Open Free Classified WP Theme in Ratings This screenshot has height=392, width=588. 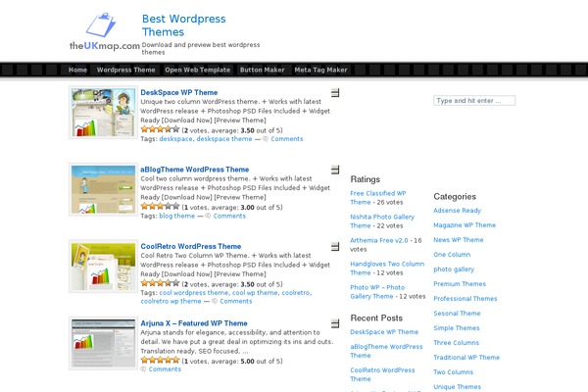tap(378, 198)
